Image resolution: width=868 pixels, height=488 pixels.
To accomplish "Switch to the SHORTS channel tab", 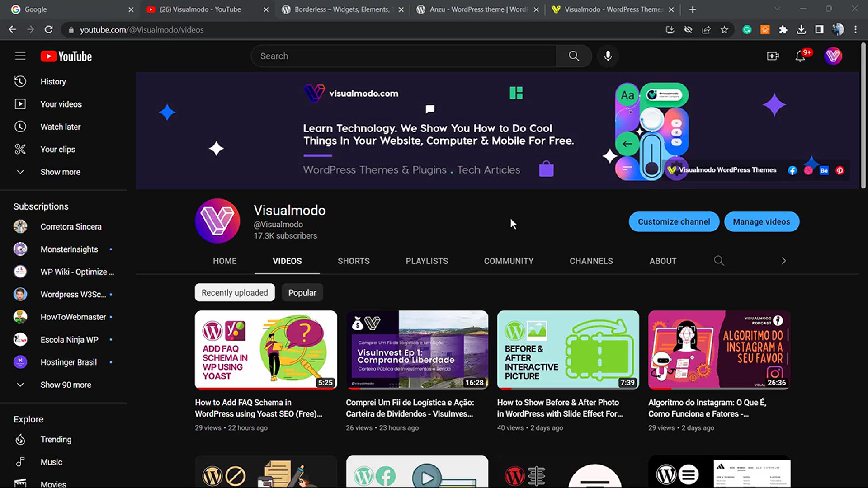I will (x=354, y=261).
